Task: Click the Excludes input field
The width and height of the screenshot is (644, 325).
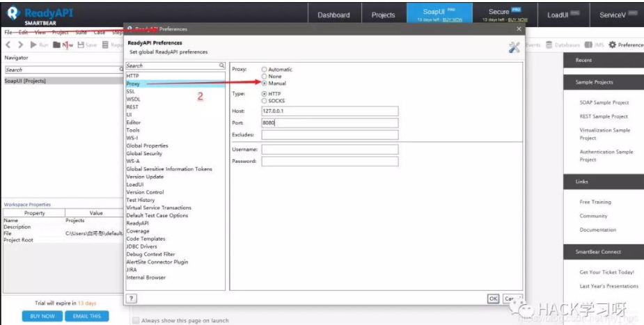Action: pos(330,134)
